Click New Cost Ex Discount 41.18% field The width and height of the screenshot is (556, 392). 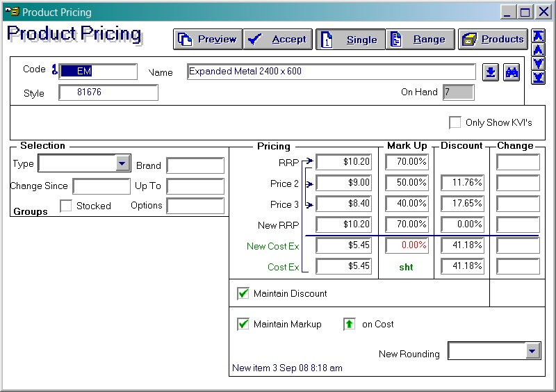(x=462, y=245)
